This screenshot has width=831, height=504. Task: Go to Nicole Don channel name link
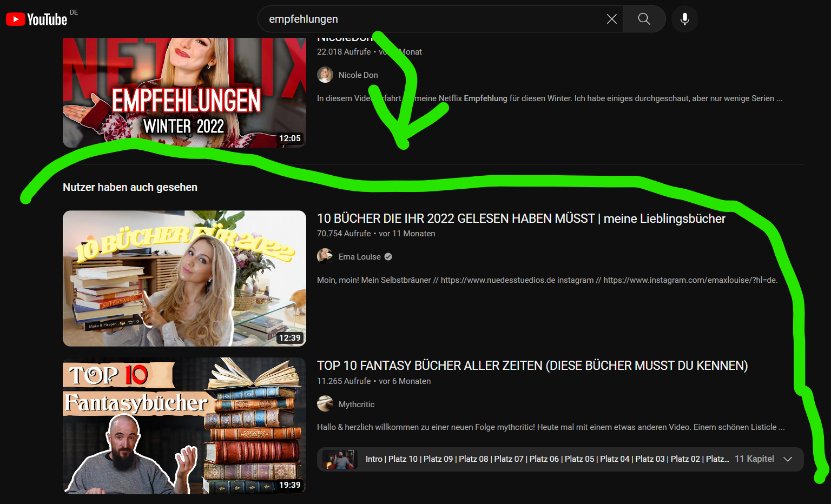[358, 75]
